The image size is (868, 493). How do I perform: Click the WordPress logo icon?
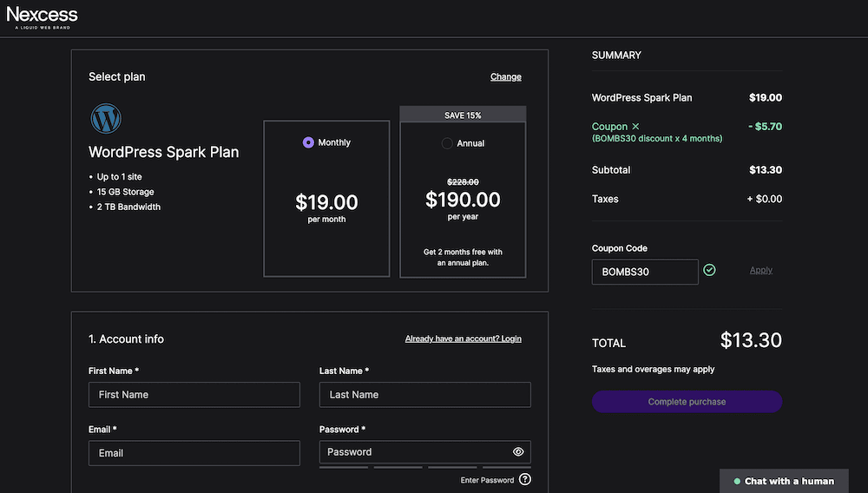click(x=106, y=118)
